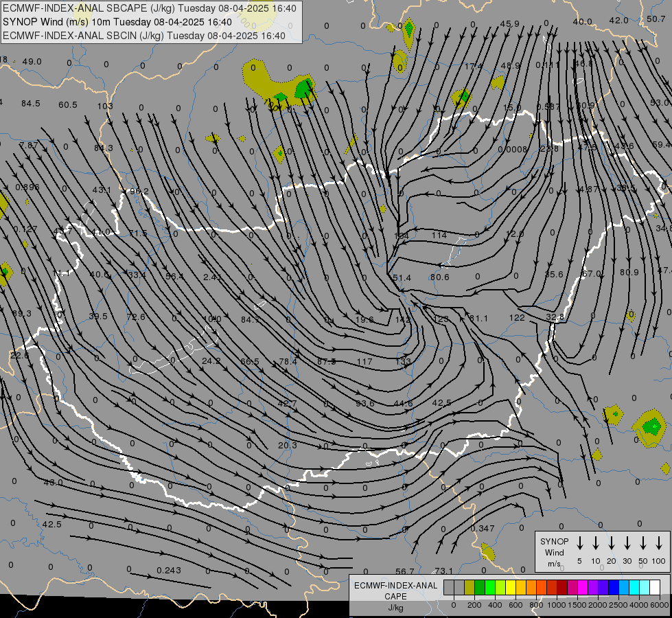Pick the olive CAPE legend swatch
Viewport: 672px width, 618px height.
[470, 587]
